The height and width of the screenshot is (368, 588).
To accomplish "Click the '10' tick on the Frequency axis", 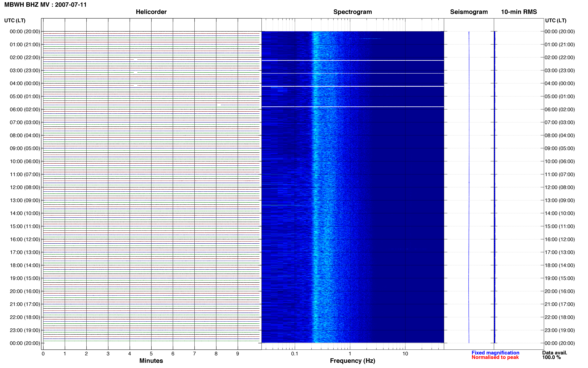I will coord(405,354).
